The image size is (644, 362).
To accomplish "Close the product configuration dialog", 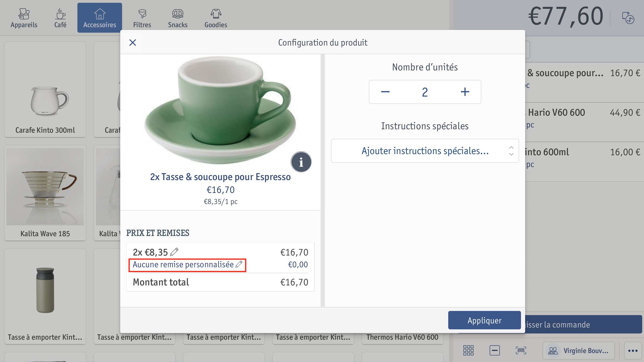I will (x=132, y=43).
